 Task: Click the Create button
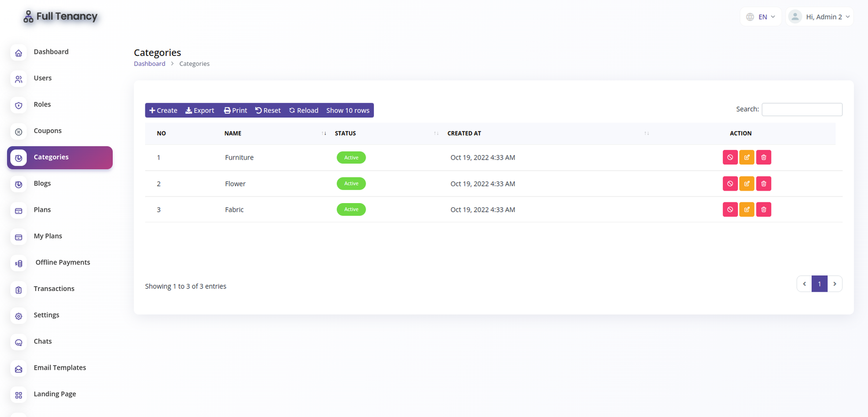(163, 110)
